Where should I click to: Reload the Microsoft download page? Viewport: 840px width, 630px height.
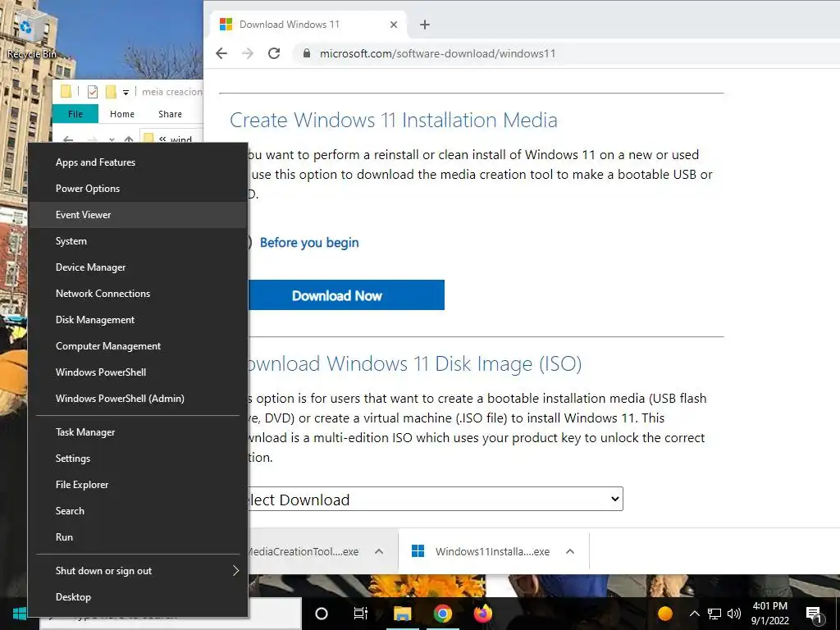click(x=274, y=53)
